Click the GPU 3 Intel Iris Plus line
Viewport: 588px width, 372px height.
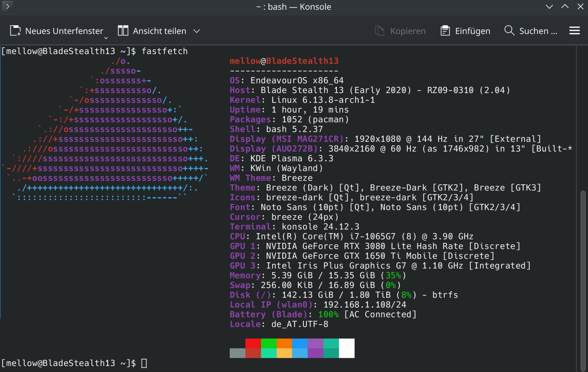tap(380, 266)
